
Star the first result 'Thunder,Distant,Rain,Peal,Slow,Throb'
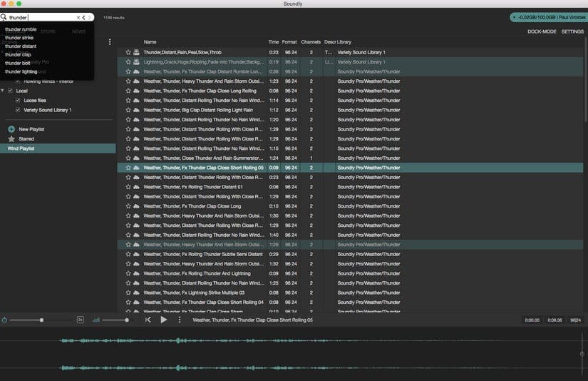128,52
